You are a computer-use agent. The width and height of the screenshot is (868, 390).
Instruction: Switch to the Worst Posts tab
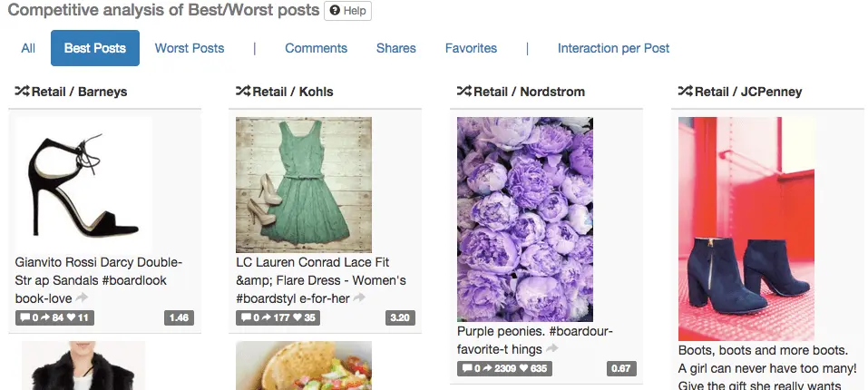point(190,48)
